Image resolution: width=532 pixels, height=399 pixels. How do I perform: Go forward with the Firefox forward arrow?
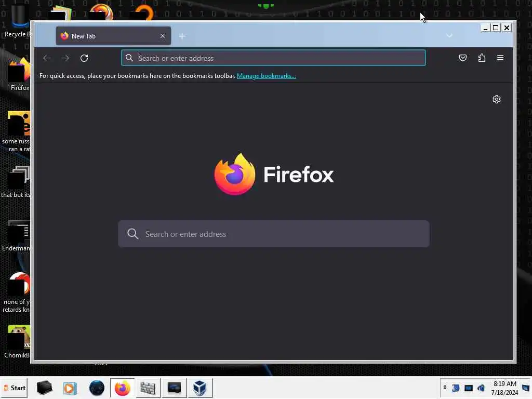coord(65,58)
